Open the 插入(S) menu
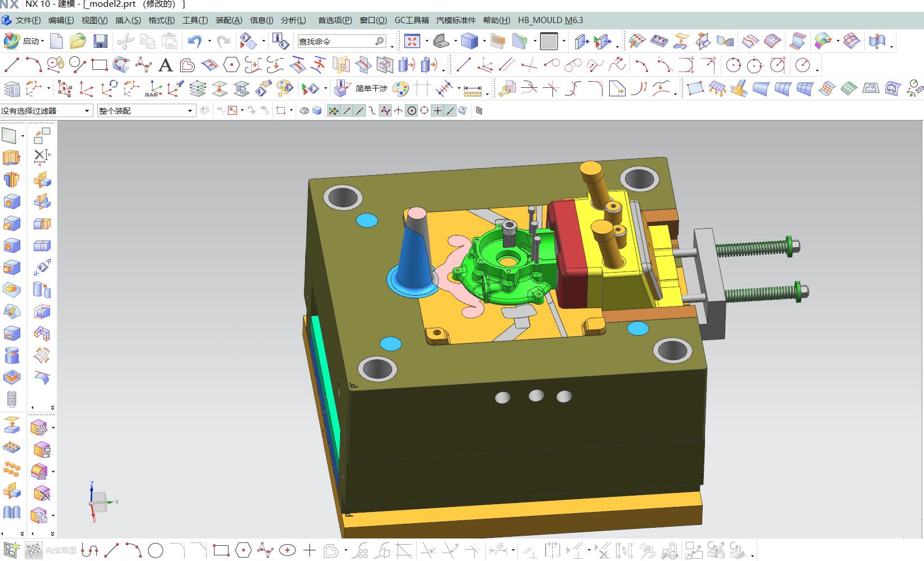Viewport: 924px width, 561px height. click(128, 20)
